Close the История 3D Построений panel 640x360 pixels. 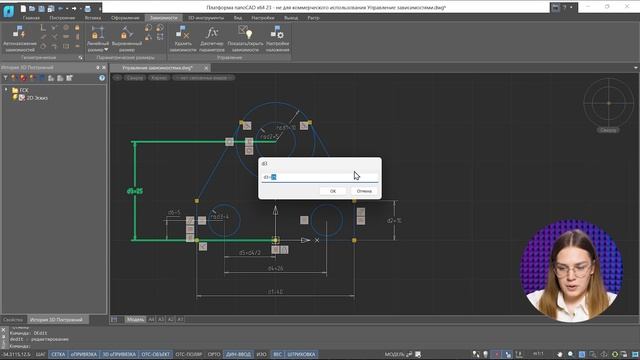[104, 68]
